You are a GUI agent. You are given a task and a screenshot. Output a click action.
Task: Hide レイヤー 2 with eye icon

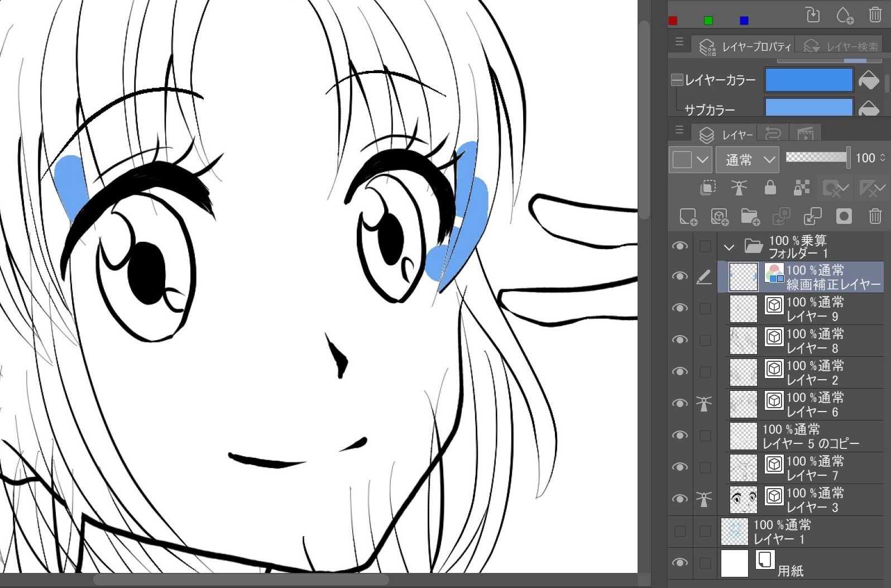[x=679, y=372]
